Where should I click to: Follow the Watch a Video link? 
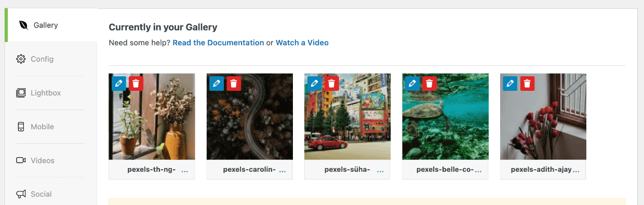(302, 43)
